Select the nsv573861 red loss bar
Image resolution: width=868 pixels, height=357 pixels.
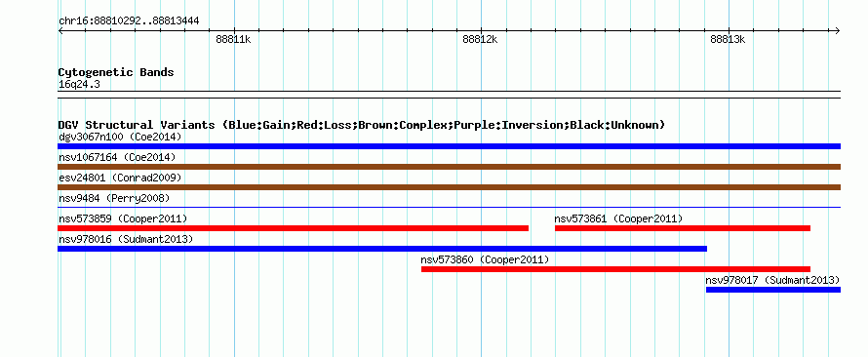pyautogui.click(x=683, y=228)
